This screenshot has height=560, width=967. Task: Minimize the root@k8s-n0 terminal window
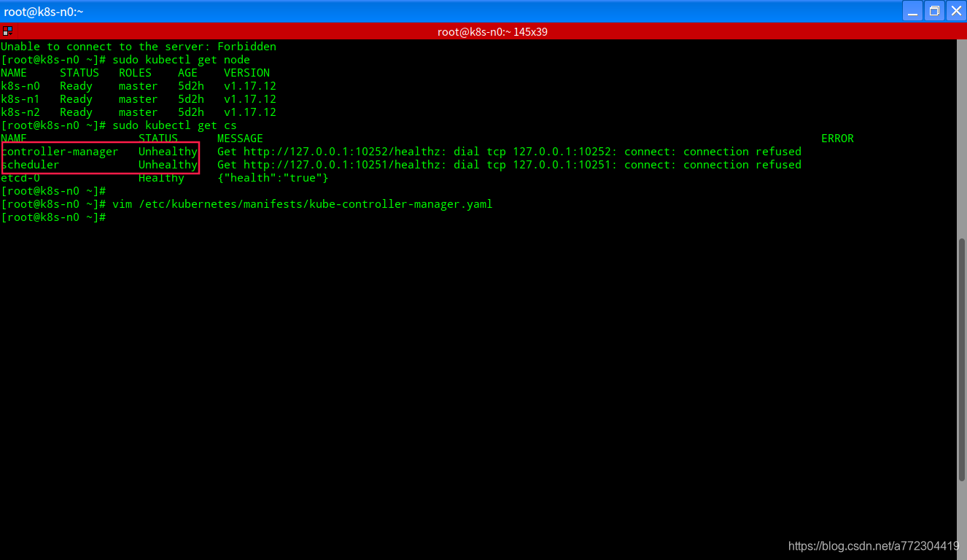click(912, 11)
